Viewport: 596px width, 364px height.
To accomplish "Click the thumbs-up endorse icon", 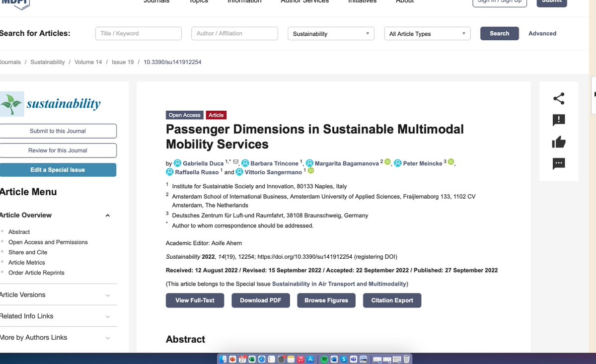I will click(559, 143).
